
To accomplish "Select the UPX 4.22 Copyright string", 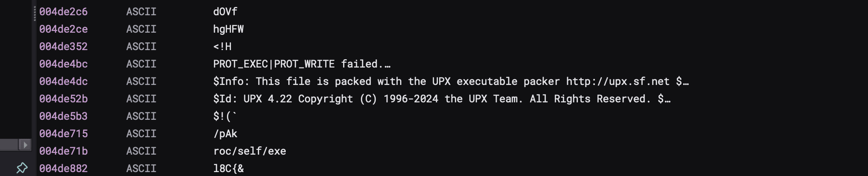I will click(441, 99).
